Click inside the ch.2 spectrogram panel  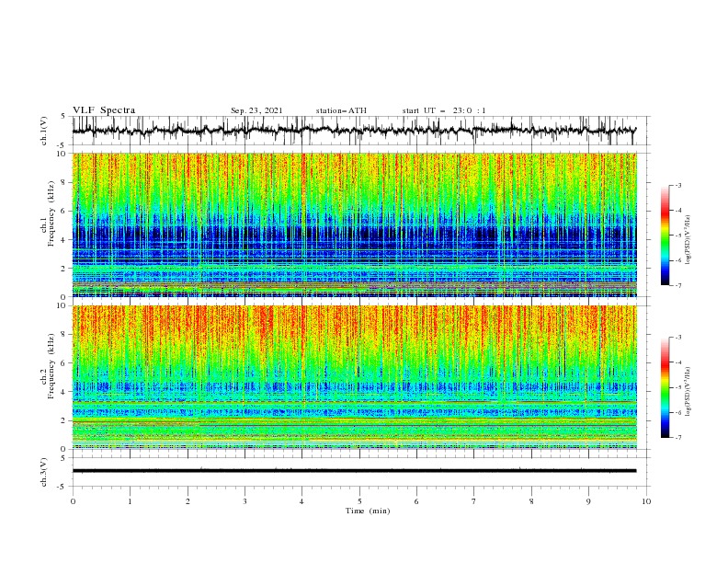tap(354, 377)
